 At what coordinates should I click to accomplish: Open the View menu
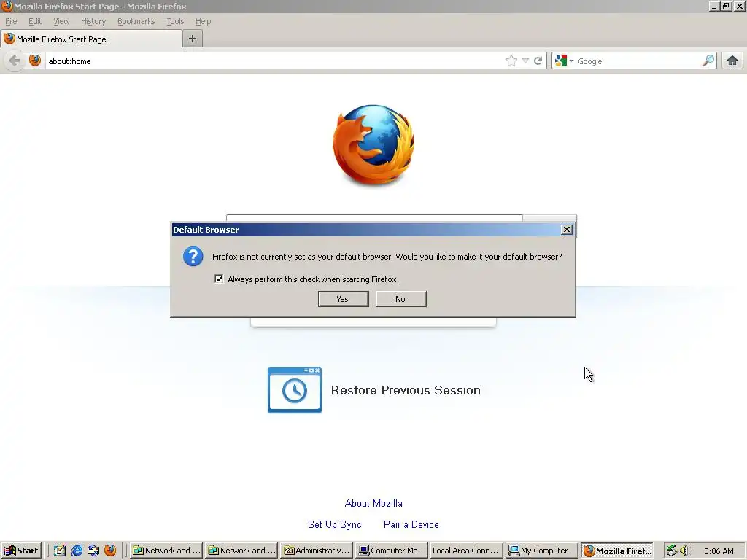[61, 21]
